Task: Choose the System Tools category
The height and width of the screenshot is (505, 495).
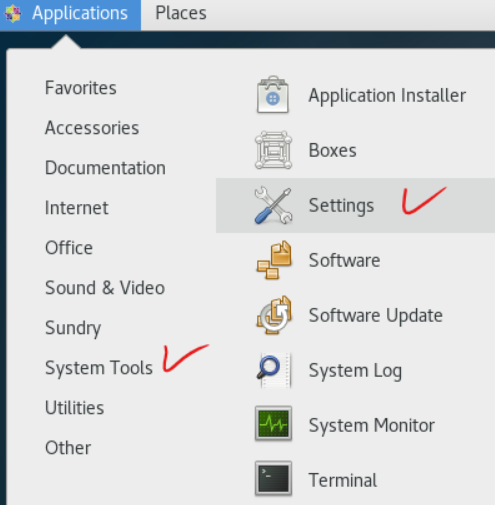Action: point(99,369)
